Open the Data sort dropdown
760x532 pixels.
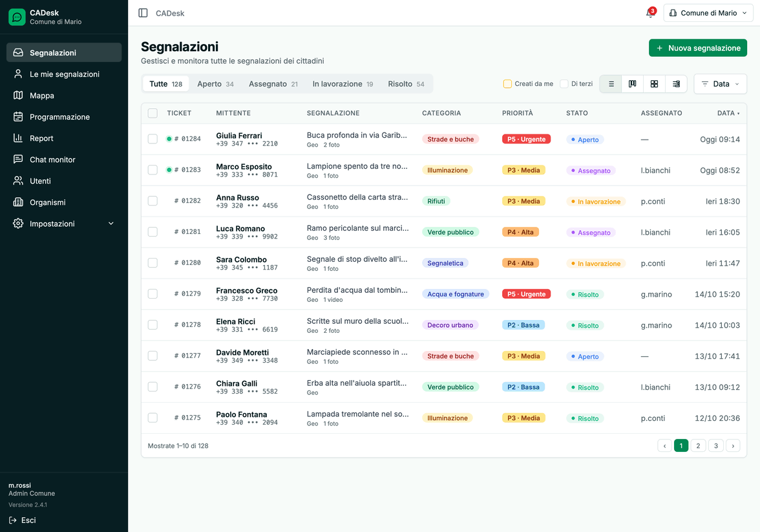pos(720,84)
